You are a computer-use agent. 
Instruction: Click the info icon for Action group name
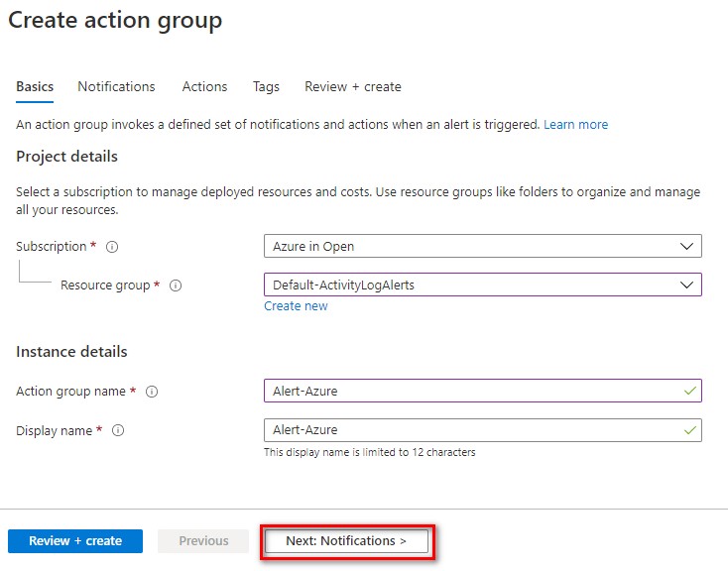[152, 392]
